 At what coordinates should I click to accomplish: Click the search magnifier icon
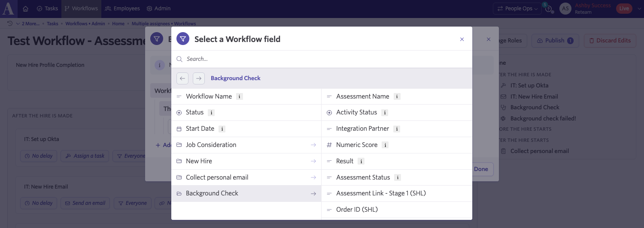(179, 59)
